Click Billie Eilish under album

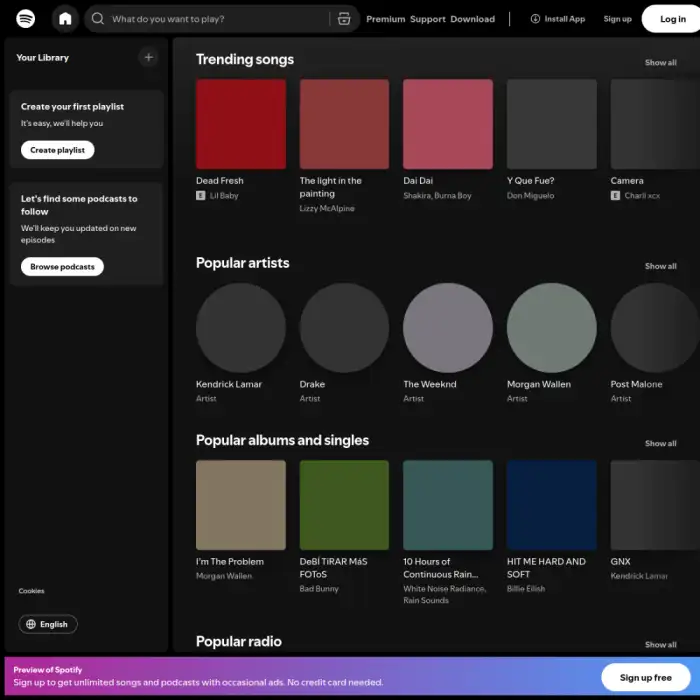pyautogui.click(x=525, y=589)
